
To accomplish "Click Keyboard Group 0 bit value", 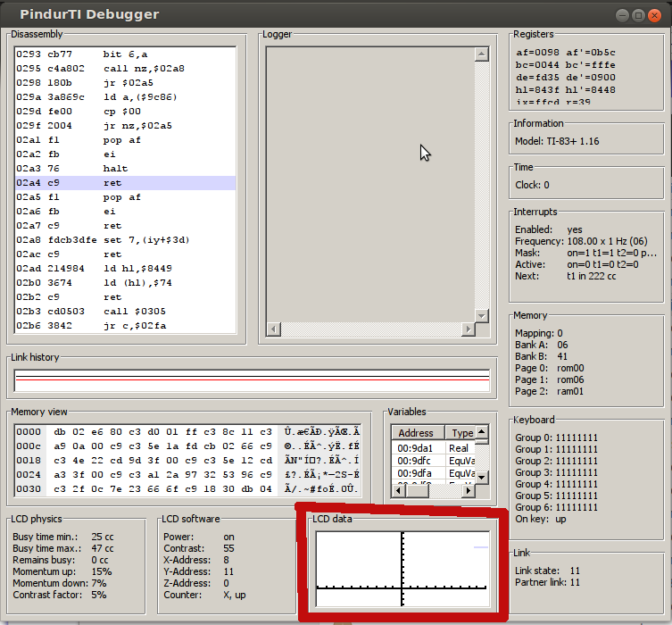I will pyautogui.click(x=577, y=438).
